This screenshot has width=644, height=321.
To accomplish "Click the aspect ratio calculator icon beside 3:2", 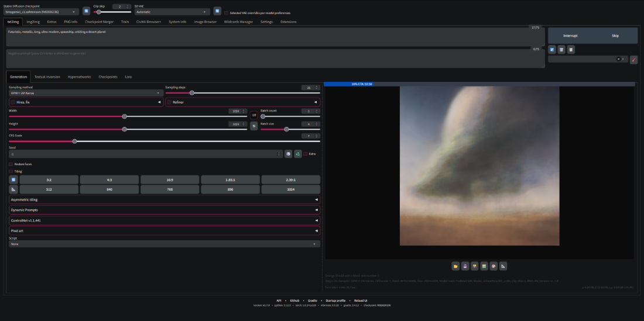I will (13, 180).
